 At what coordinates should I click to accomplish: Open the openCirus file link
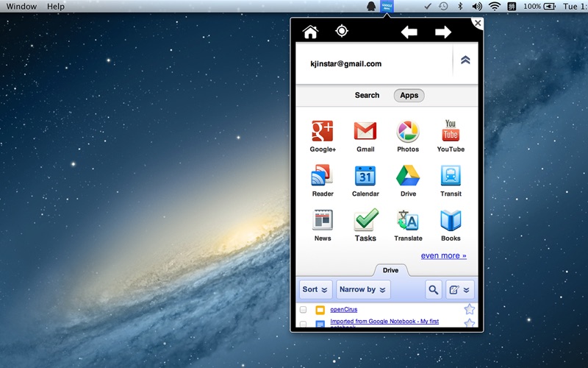click(344, 309)
